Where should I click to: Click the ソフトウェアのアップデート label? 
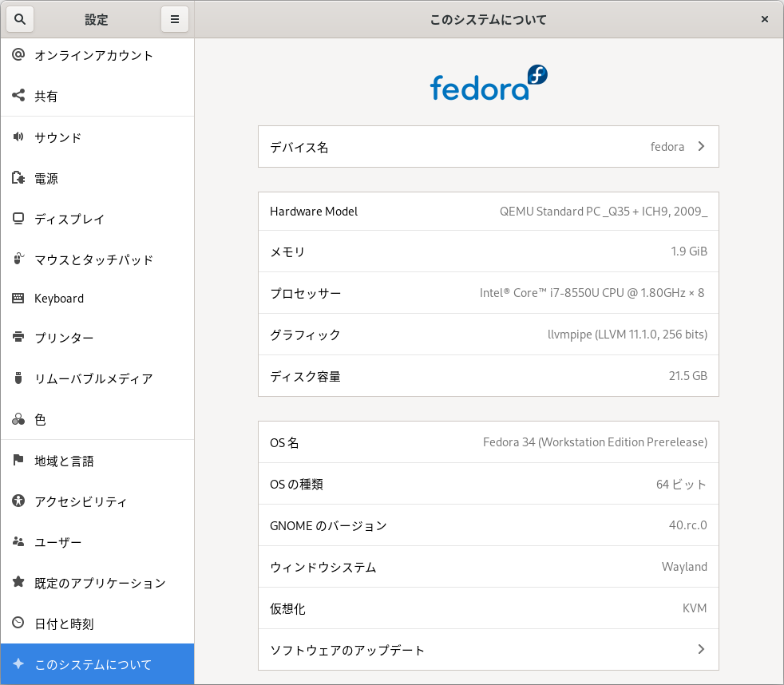(x=347, y=651)
